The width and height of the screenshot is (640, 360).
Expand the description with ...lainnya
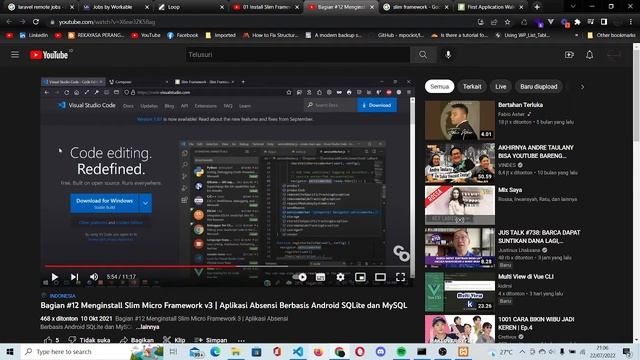(148, 327)
